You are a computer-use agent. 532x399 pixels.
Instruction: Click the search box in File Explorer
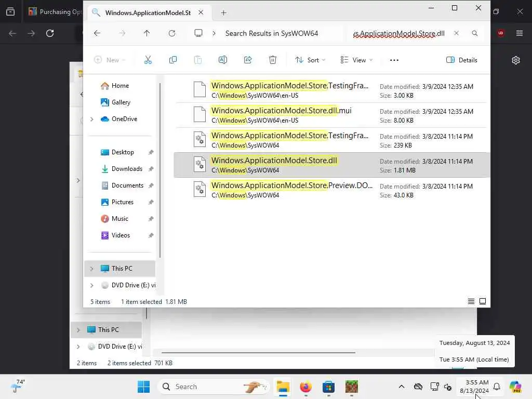pyautogui.click(x=399, y=33)
